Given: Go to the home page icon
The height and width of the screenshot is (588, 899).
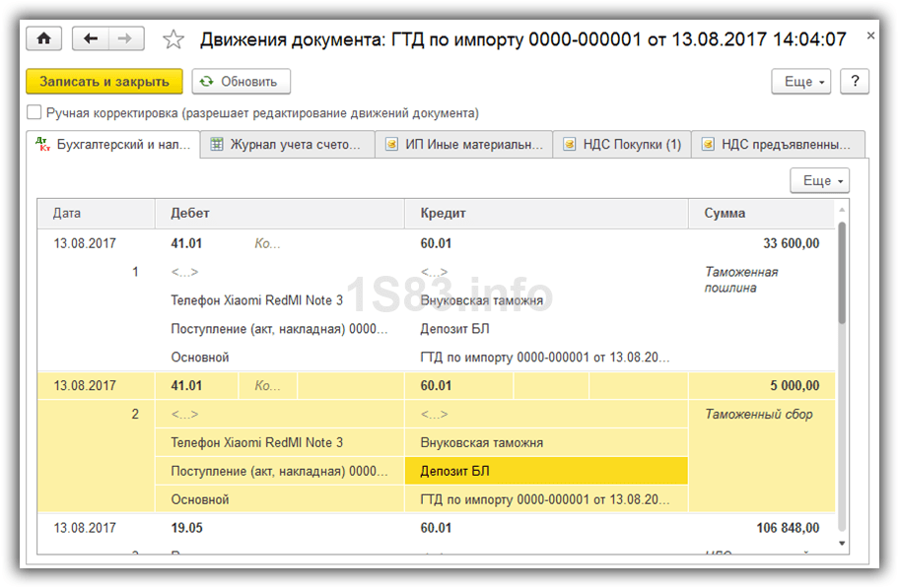Looking at the screenshot, I should pyautogui.click(x=43, y=38).
